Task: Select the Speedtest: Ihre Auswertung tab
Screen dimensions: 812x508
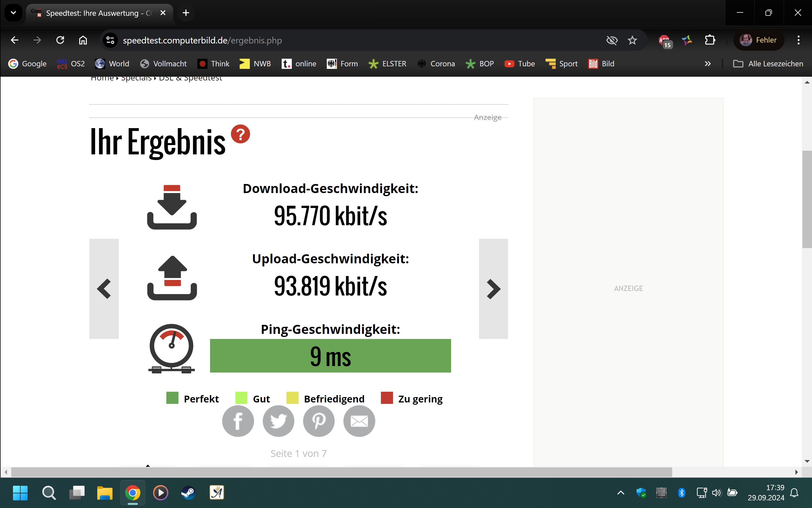Action: [x=99, y=13]
